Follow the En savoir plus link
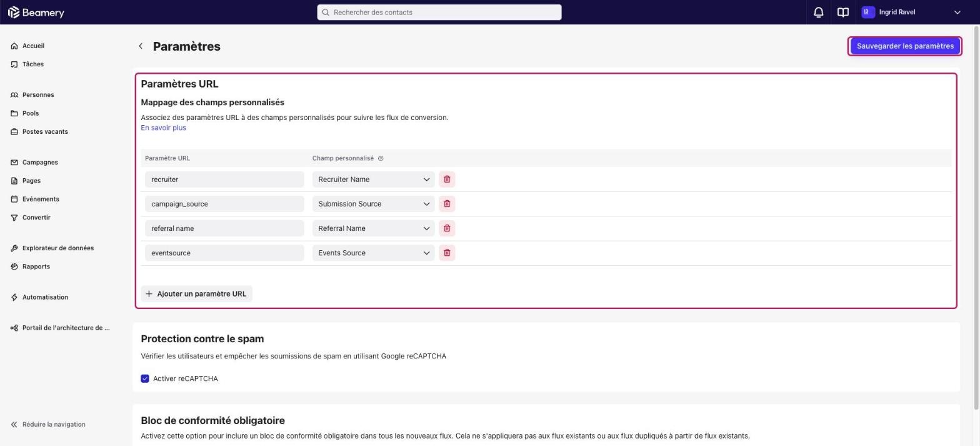Viewport: 980px width, 446px height. [x=163, y=128]
